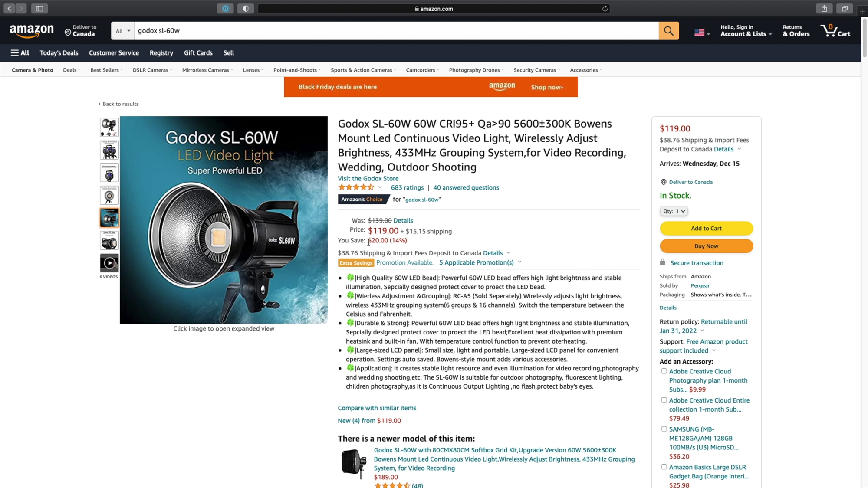The width and height of the screenshot is (868, 488).
Task: Check the Adobe Creative Cloud Entire collection checkbox
Action: coord(664,400)
